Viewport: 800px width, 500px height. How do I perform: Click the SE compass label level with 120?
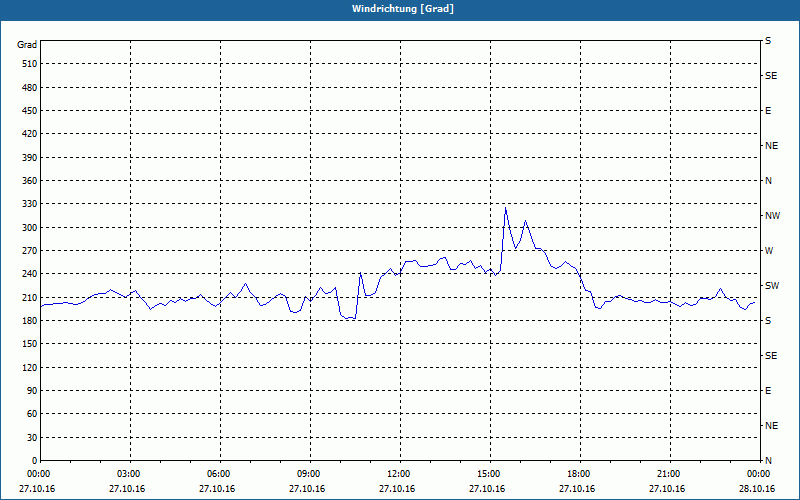coord(771,356)
